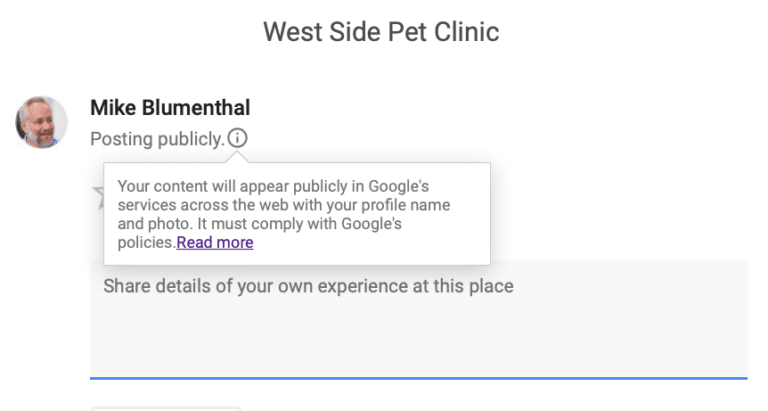This screenshot has width=768, height=411.
Task: Select the partially hidden first rating star
Action: (x=98, y=197)
